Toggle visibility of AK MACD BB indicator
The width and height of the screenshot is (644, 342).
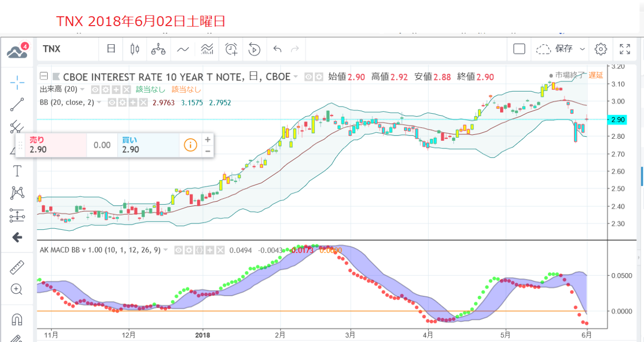tap(178, 250)
